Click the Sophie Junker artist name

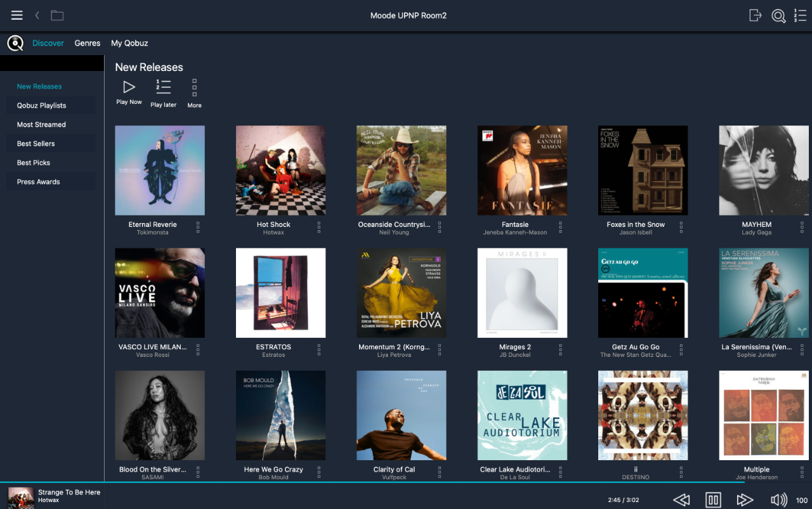click(757, 355)
